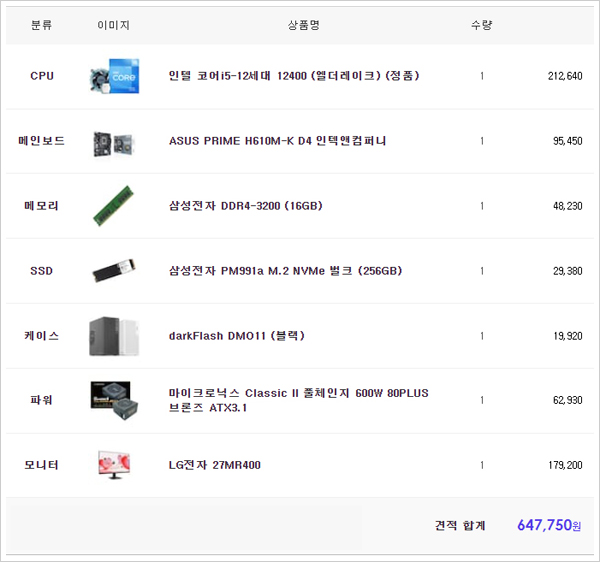Click quantity 1 in the 모니터 row
Screen dimensions: 600x562
(x=482, y=465)
